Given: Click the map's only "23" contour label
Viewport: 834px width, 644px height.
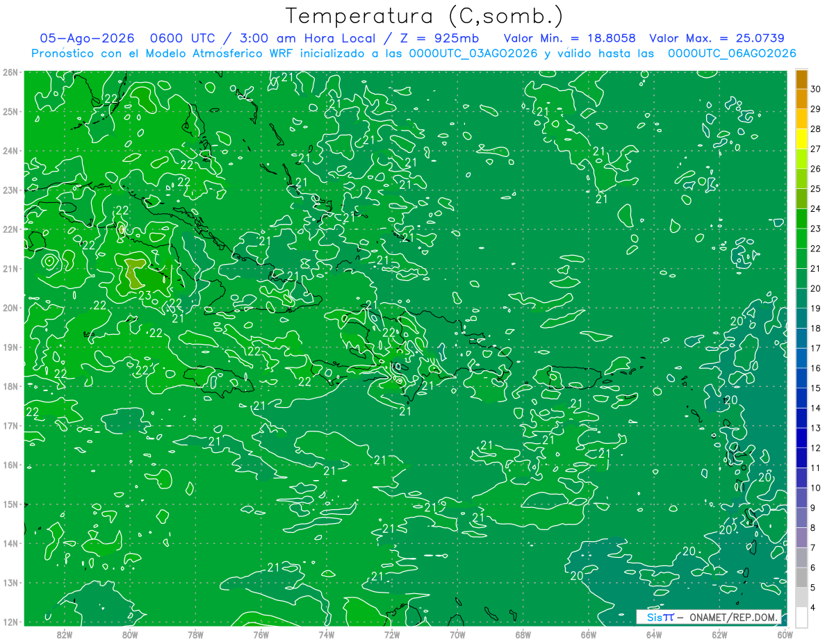Looking at the screenshot, I should [145, 295].
